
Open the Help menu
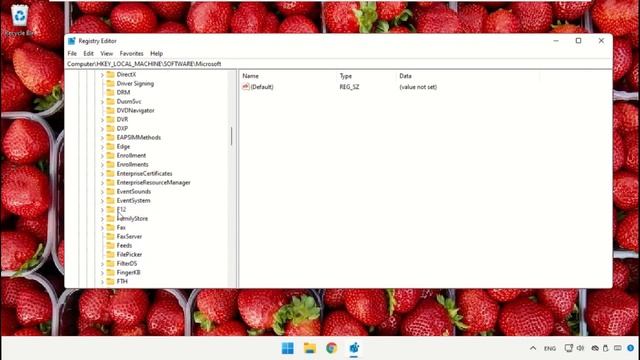[x=156, y=53]
